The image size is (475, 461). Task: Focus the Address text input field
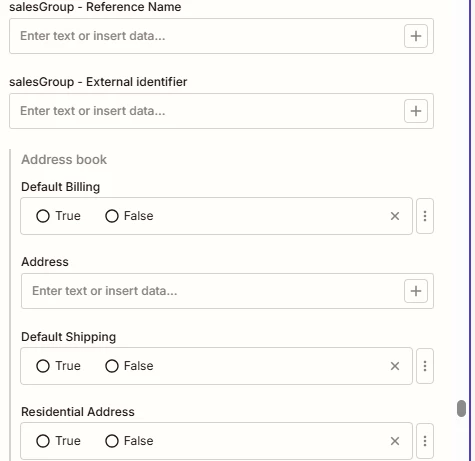click(x=213, y=291)
